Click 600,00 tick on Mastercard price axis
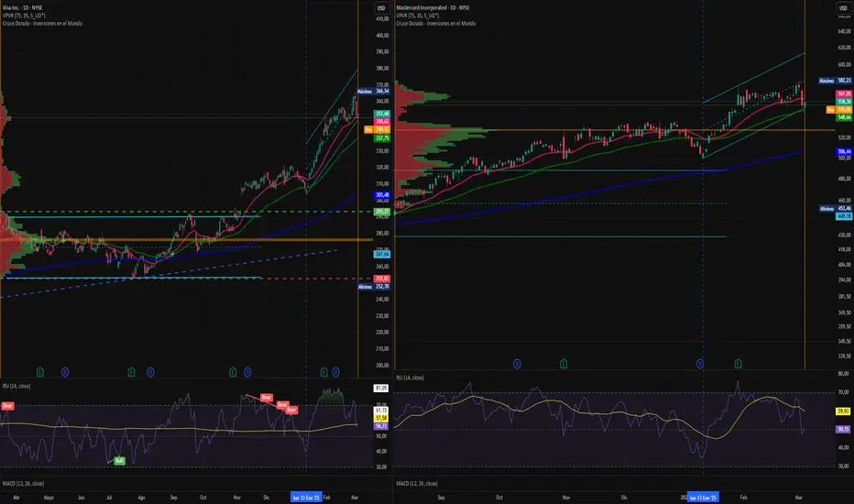 (844, 64)
